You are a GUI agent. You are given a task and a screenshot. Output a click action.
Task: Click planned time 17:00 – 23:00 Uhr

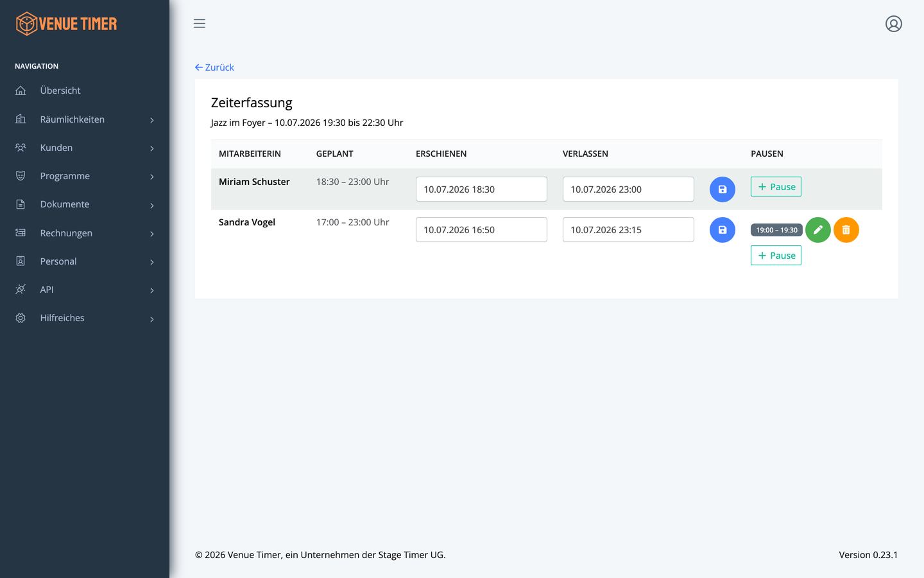click(352, 222)
